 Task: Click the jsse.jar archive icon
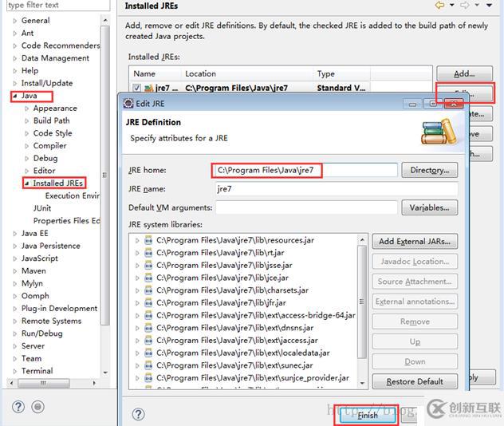(x=148, y=265)
